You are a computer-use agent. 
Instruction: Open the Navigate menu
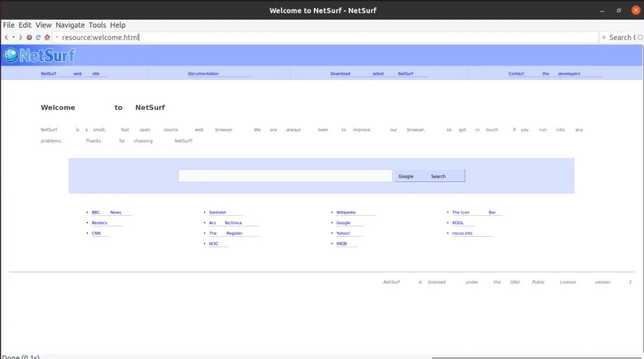pos(70,25)
